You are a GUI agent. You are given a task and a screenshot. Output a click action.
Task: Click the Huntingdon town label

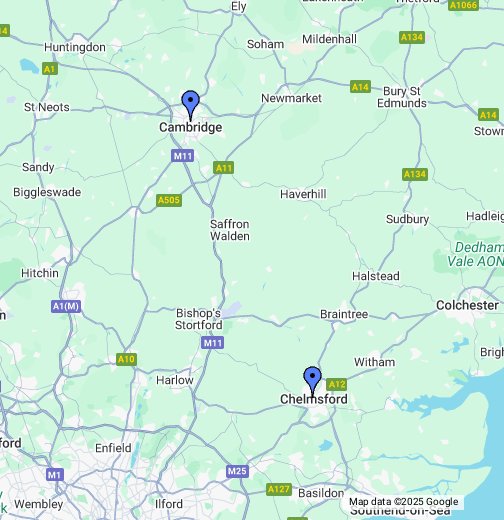tap(75, 47)
